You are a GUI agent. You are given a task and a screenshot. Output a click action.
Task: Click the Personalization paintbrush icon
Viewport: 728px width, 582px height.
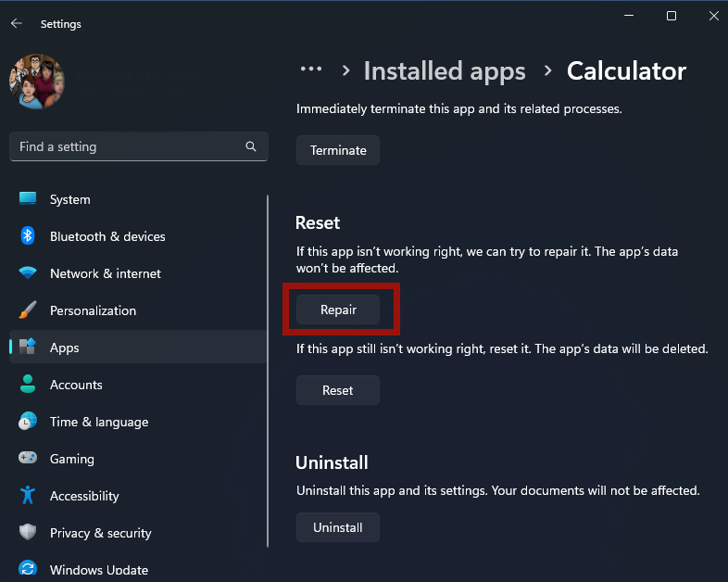[28, 310]
